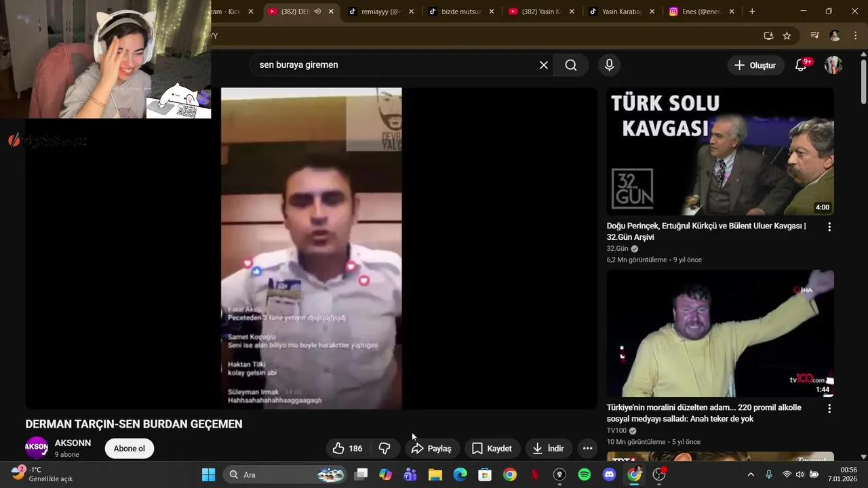This screenshot has width=868, height=488.
Task: Open AKSONN channel name link
Action: pos(73,443)
